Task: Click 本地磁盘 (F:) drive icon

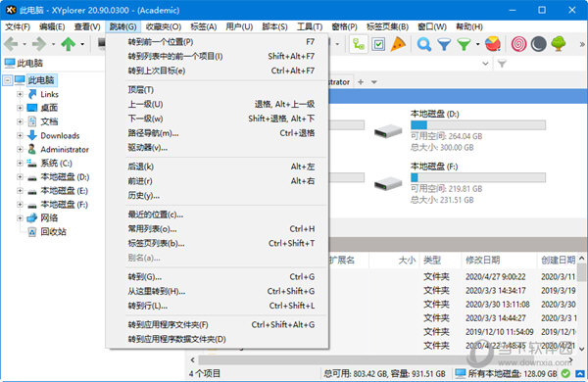Action: 388,184
